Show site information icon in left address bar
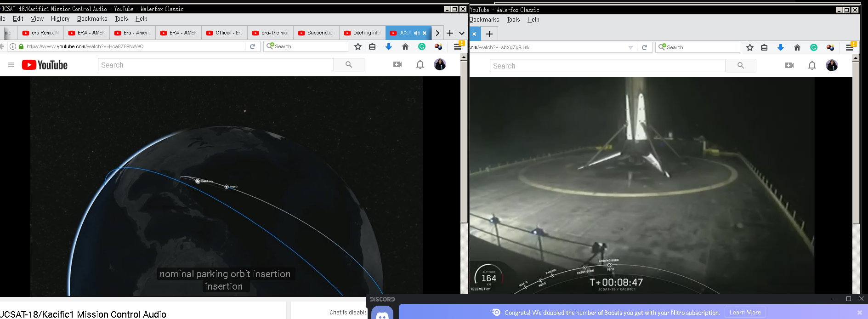Image resolution: width=868 pixels, height=319 pixels. (x=13, y=46)
